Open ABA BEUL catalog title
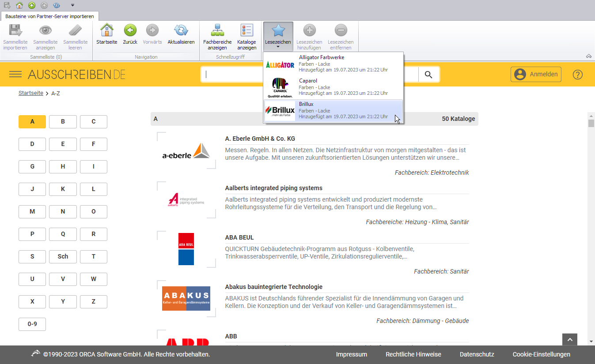The image size is (595, 364). coord(239,237)
